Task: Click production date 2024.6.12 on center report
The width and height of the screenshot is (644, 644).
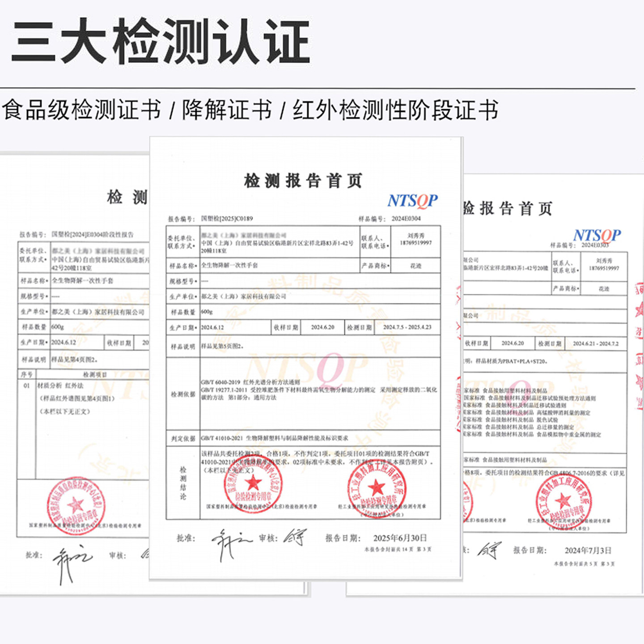Action: [212, 327]
